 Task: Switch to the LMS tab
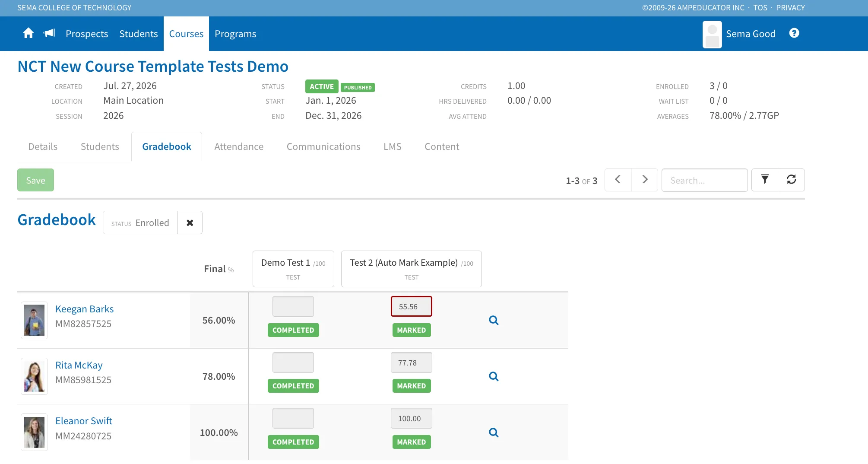click(x=393, y=146)
